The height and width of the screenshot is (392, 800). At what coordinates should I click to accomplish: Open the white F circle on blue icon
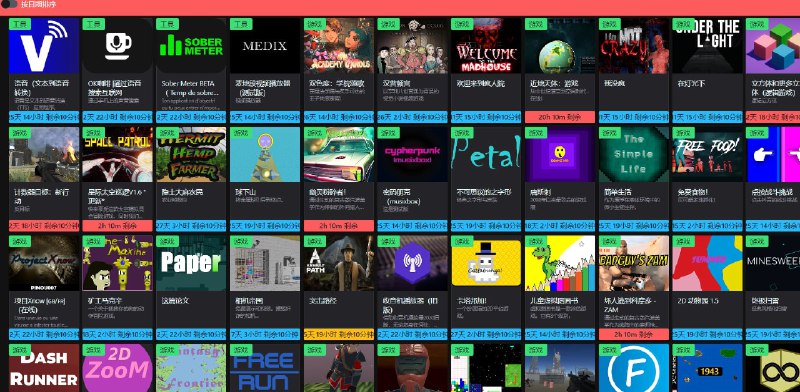tap(634, 368)
